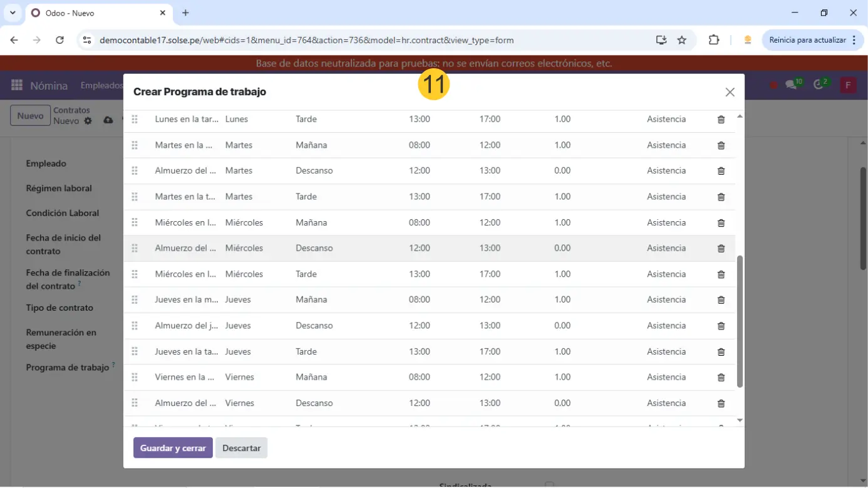Click drag handle on Viernes Descanso row
Image resolution: width=868 pixels, height=488 pixels.
point(135,403)
